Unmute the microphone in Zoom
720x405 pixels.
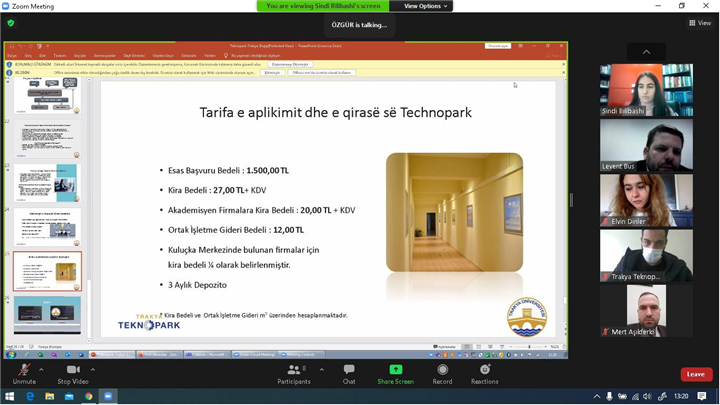point(24,374)
